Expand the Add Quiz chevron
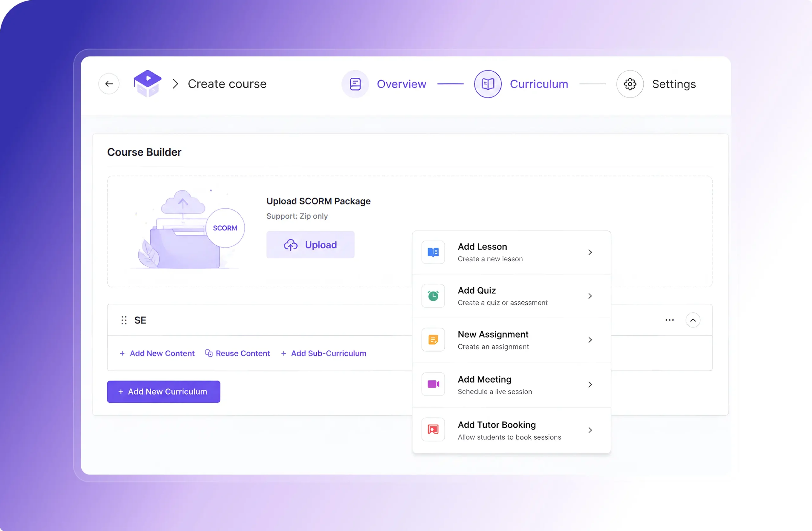 [590, 296]
